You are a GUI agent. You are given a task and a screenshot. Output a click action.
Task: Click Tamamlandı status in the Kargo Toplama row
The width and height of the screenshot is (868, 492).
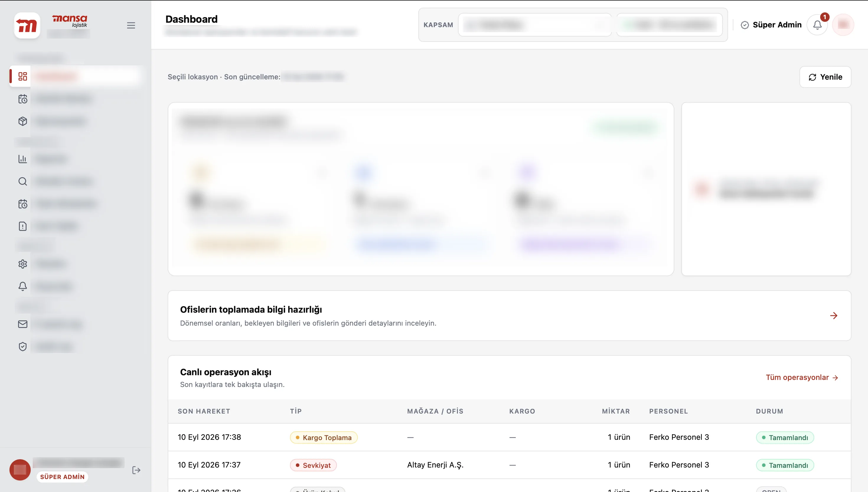point(785,438)
